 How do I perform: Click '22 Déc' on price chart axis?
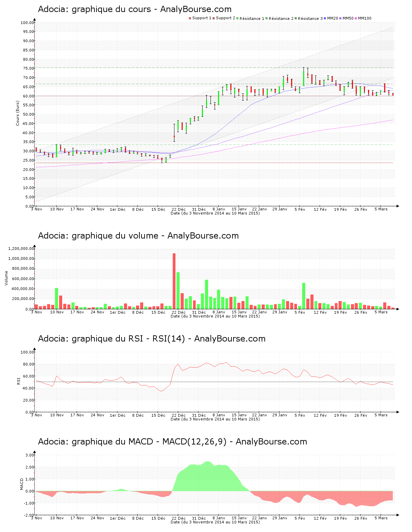179,209
